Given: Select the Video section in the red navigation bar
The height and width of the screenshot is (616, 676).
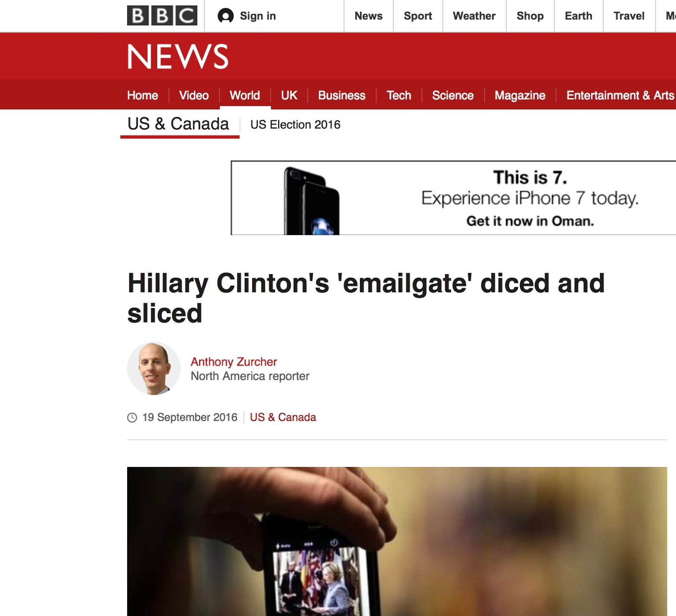Looking at the screenshot, I should click(194, 95).
